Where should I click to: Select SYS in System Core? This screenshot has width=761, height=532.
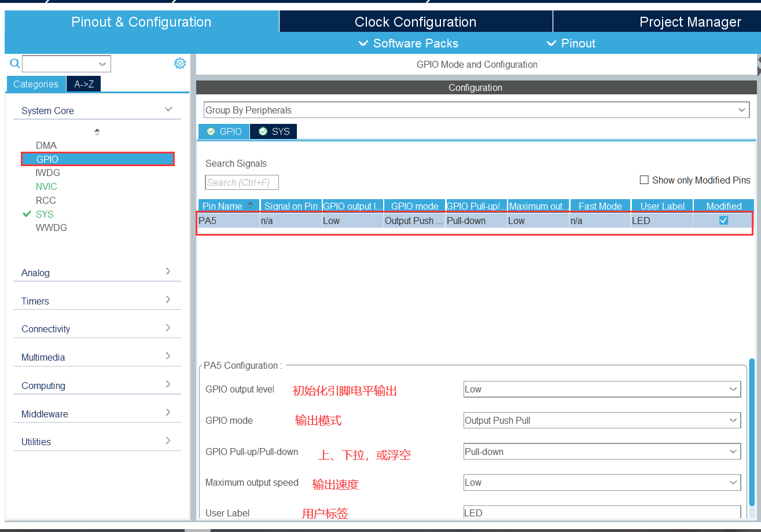tap(45, 214)
